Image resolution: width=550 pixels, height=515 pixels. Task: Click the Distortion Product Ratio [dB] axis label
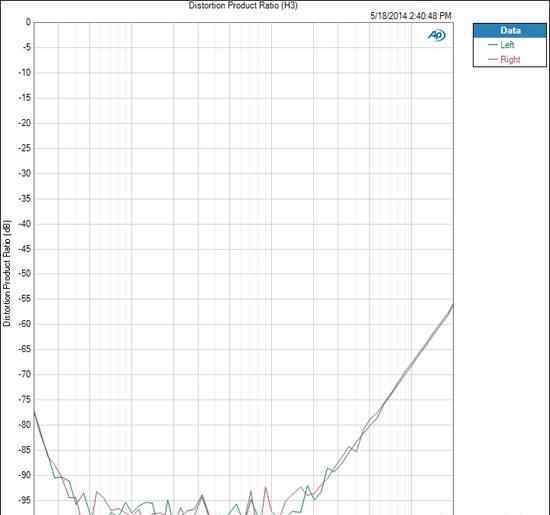pyautogui.click(x=7, y=273)
